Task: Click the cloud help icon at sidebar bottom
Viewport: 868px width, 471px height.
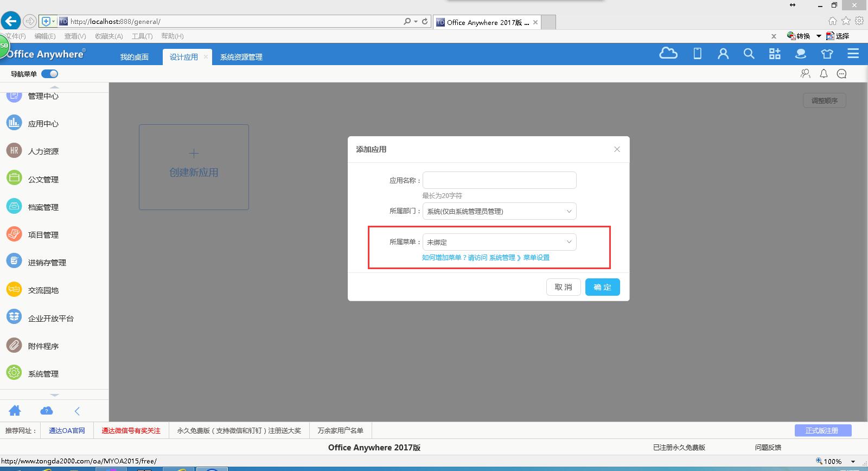Action: 47,411
